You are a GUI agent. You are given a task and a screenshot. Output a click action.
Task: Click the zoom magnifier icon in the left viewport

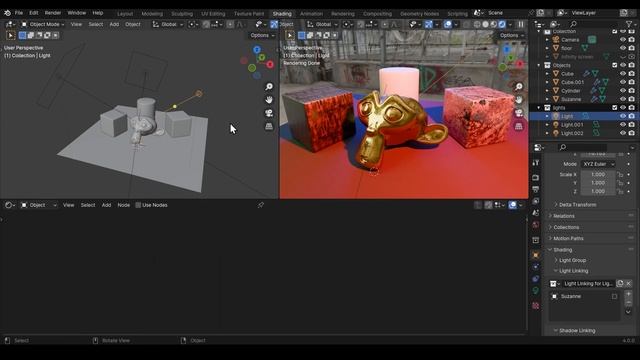click(x=269, y=87)
